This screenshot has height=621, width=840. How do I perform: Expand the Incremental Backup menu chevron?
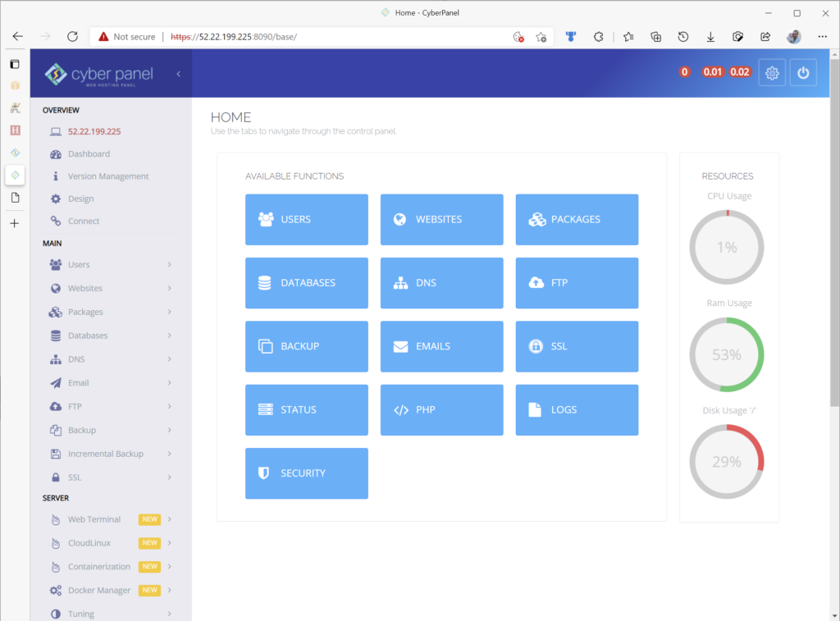point(169,454)
